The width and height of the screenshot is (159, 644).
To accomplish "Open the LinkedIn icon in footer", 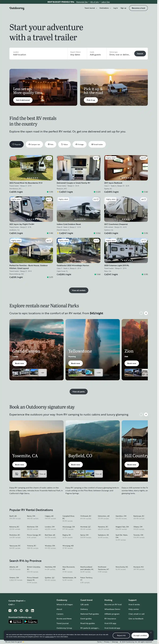I will [x=33, y=610].
